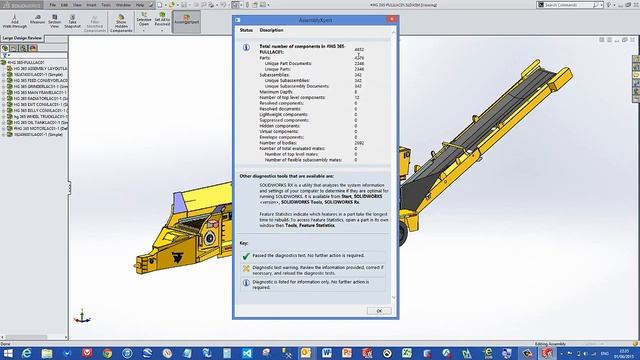
Task: Open the Insert menu
Action: (x=91, y=5)
